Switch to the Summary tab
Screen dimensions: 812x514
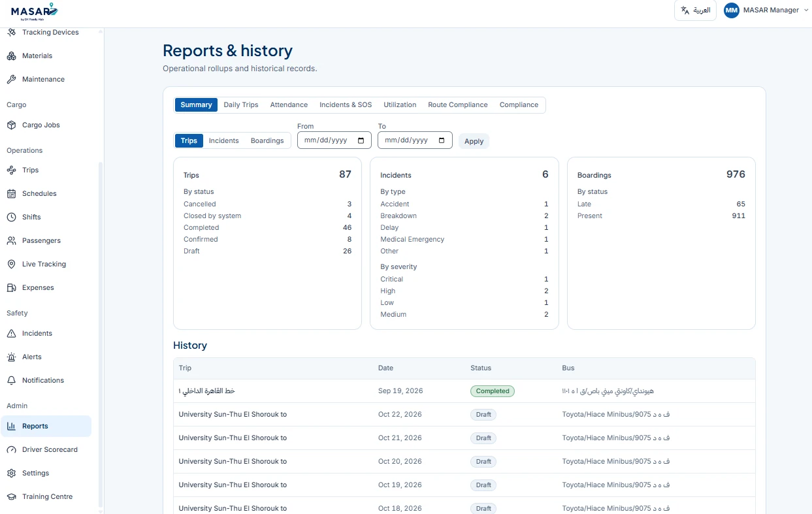[x=196, y=104]
